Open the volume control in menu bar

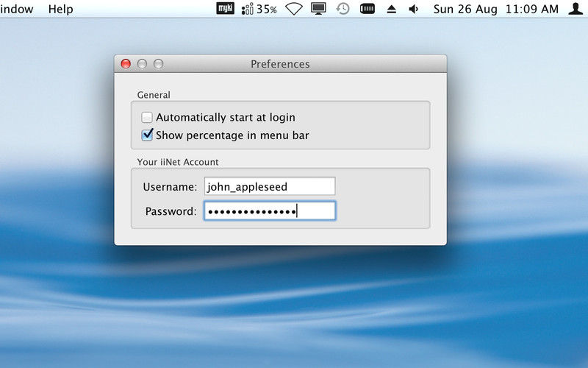pos(413,9)
